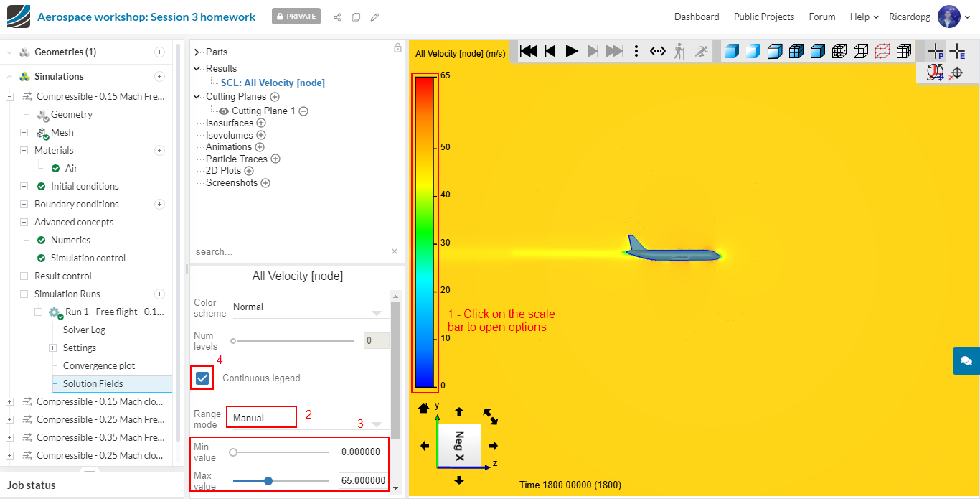Collapse the Simulations section chevron
This screenshot has height=499, width=980.
[x=9, y=76]
